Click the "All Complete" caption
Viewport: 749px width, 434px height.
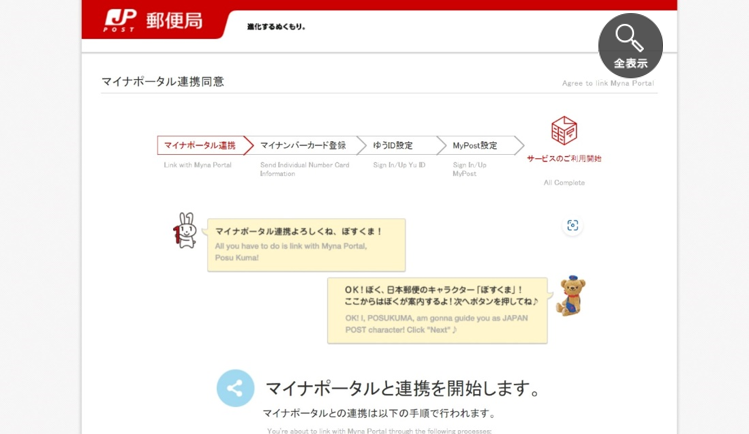click(x=564, y=182)
